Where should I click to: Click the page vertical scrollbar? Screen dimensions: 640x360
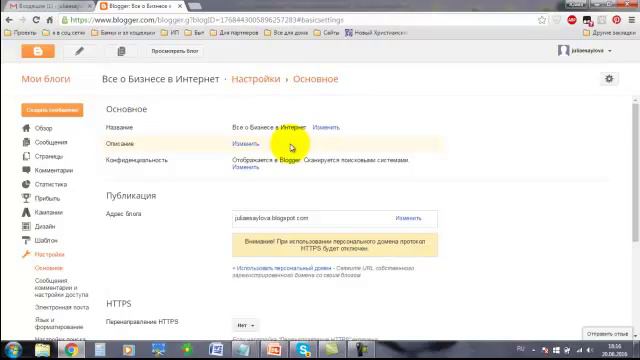click(x=635, y=171)
